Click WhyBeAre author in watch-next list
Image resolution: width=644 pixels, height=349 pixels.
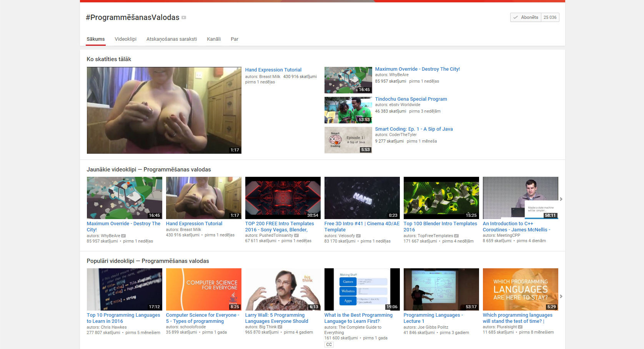point(399,75)
